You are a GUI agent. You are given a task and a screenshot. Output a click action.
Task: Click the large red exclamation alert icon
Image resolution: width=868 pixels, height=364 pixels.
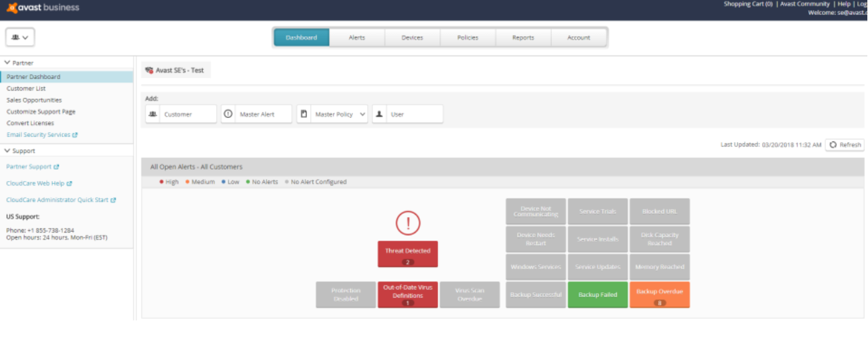click(x=408, y=223)
